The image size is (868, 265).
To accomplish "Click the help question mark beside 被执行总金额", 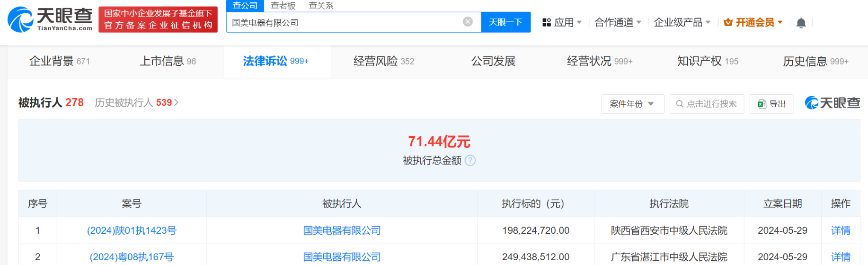I will point(470,161).
